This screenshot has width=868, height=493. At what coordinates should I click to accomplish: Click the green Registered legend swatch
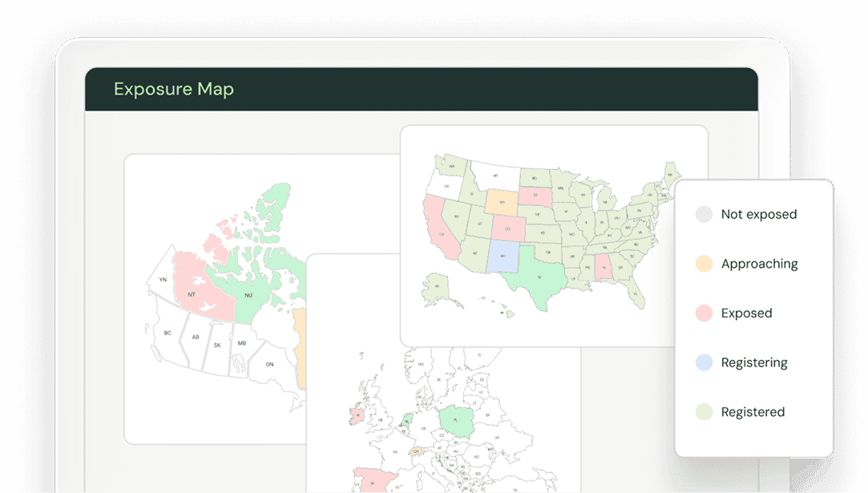coord(704,411)
